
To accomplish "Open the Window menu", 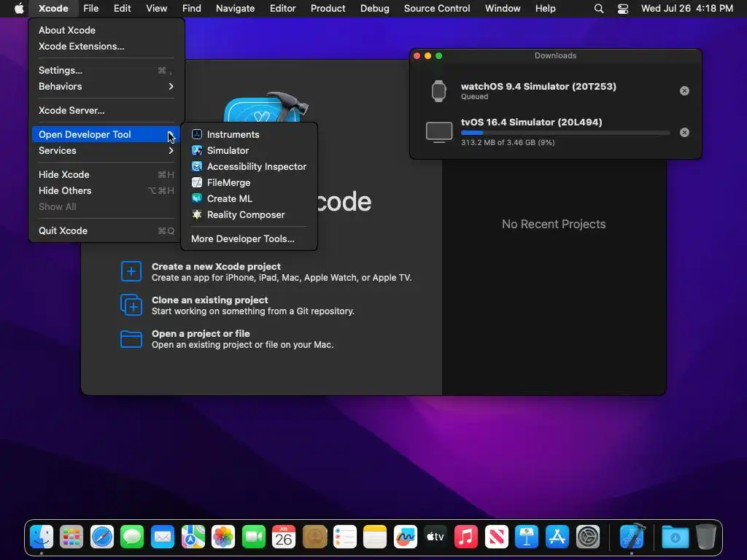I will click(x=503, y=9).
